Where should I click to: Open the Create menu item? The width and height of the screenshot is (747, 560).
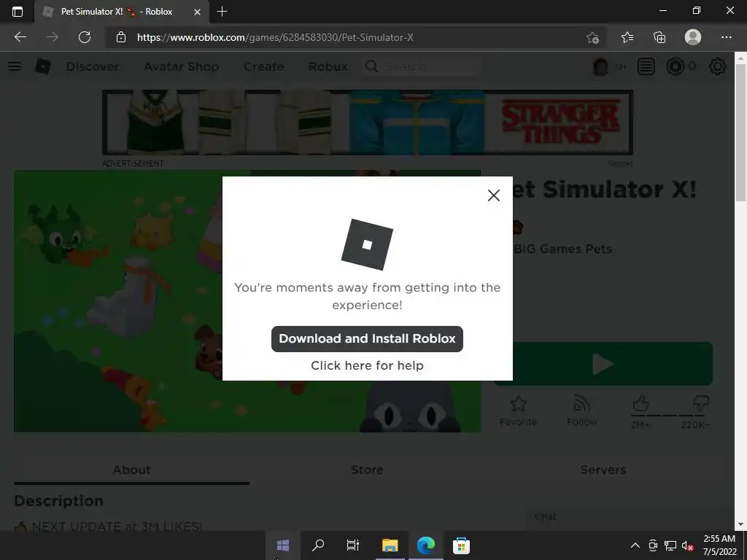click(263, 66)
